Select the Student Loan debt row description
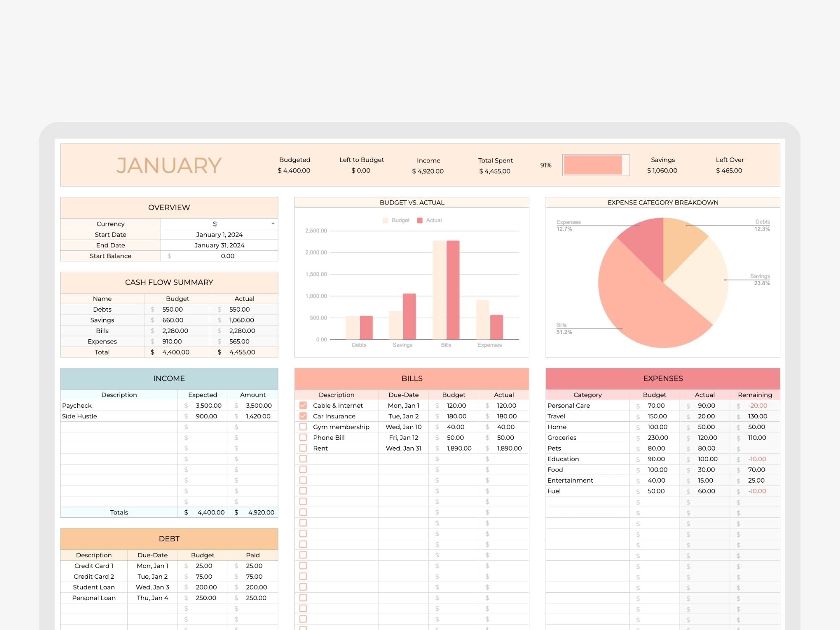840x630 pixels. coord(94,587)
